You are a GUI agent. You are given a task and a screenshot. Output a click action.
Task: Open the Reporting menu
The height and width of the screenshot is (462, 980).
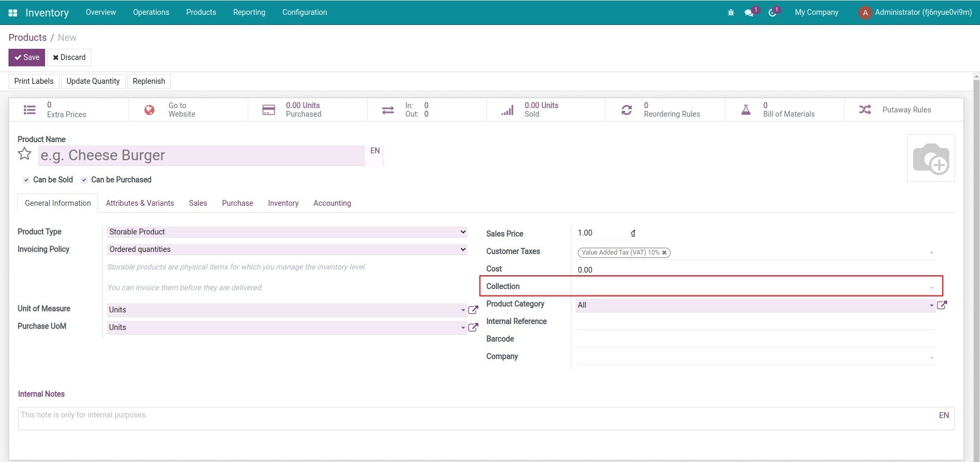[x=249, y=12]
